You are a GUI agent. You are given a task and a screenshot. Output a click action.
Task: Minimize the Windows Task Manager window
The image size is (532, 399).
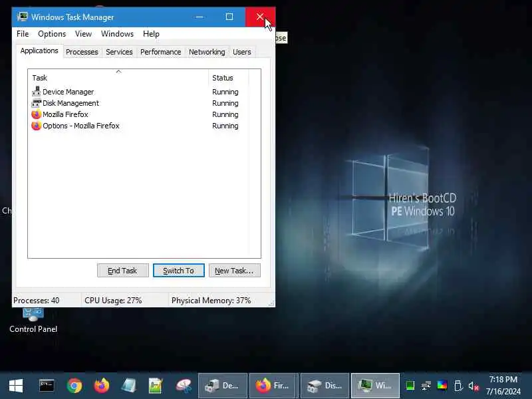click(x=199, y=17)
